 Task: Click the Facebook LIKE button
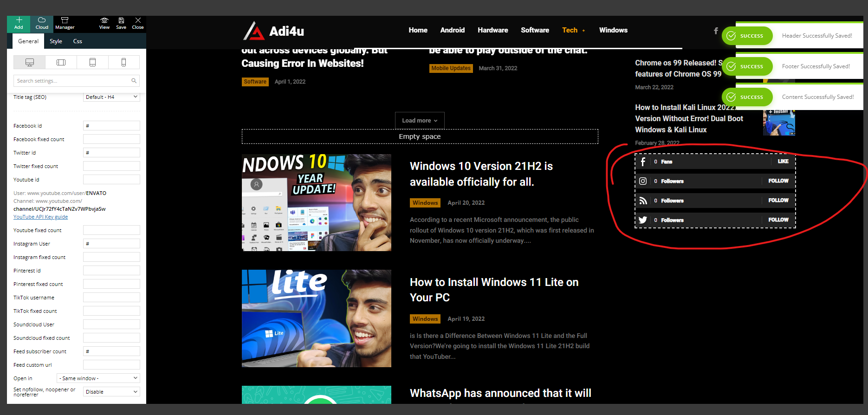(783, 162)
